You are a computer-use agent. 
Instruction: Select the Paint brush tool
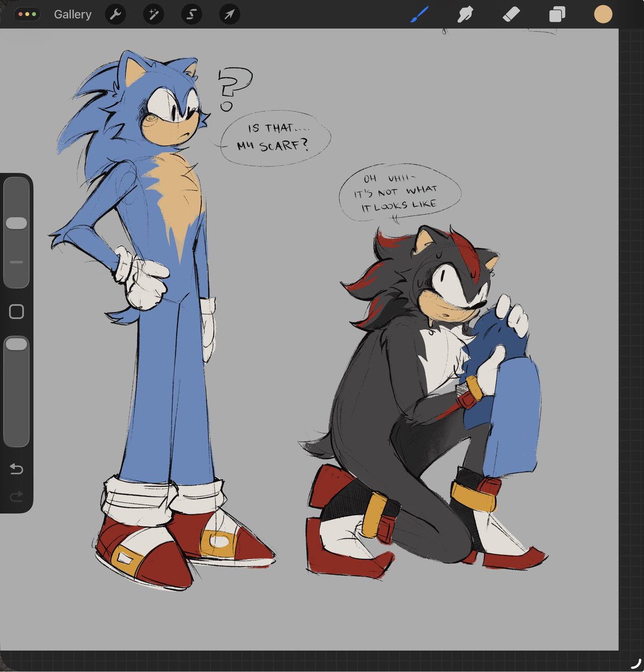(419, 15)
